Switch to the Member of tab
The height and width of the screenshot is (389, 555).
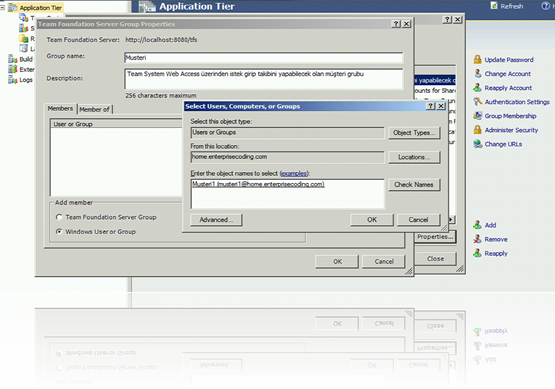(95, 109)
